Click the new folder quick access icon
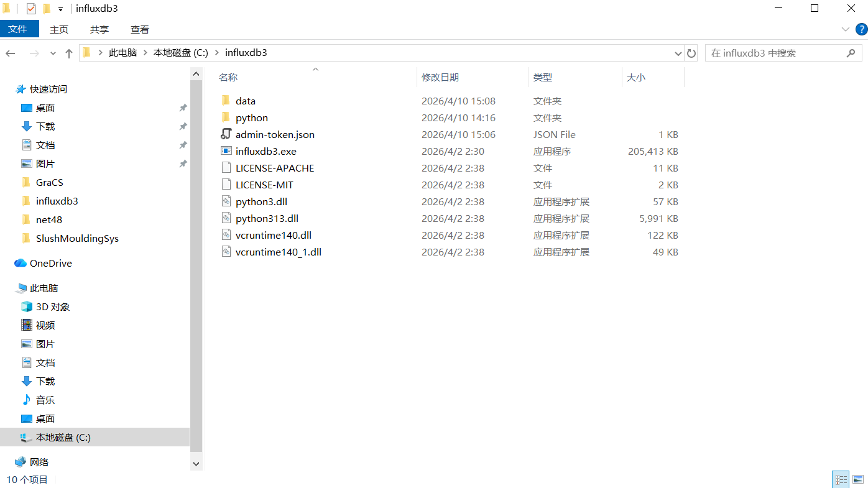 tap(47, 9)
